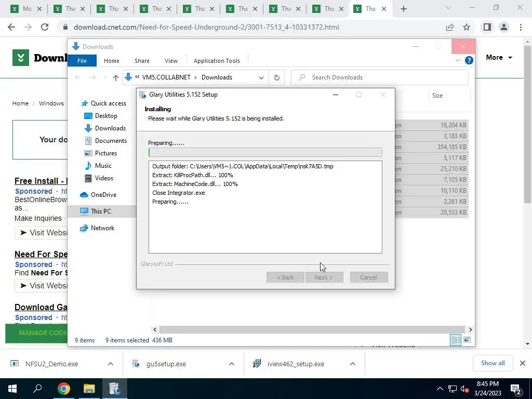Reload the page in Chrome
Viewport: 532px width, 399px height.
click(45, 27)
